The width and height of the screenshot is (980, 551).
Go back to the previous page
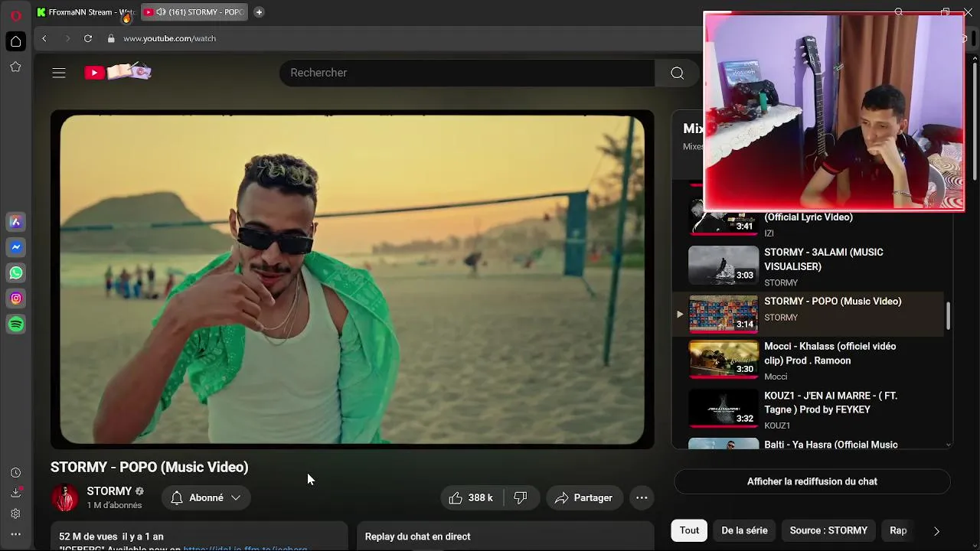(x=44, y=38)
